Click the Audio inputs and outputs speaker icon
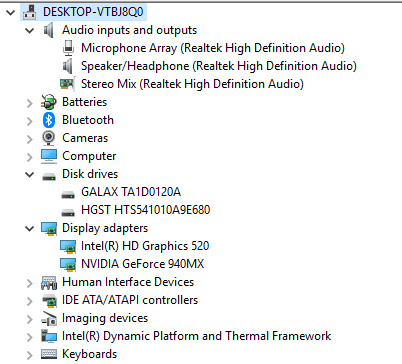Viewport: 402px width, 364px height. (x=49, y=30)
